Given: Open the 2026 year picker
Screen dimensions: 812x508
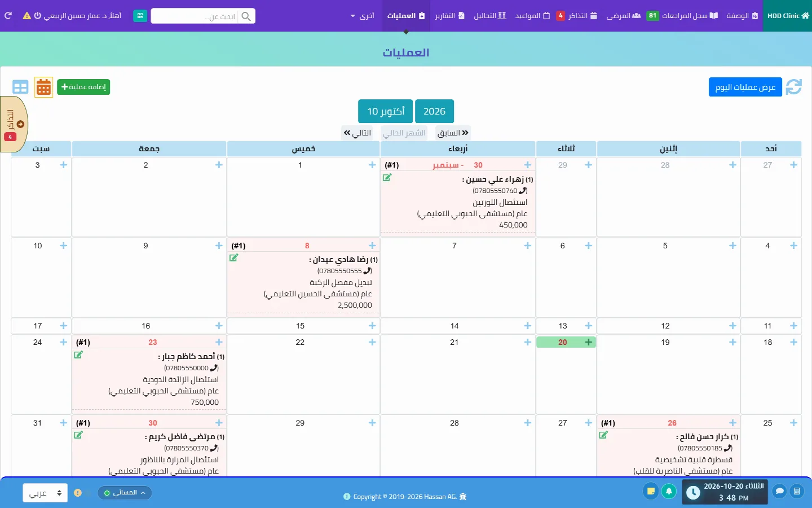Looking at the screenshot, I should (434, 111).
